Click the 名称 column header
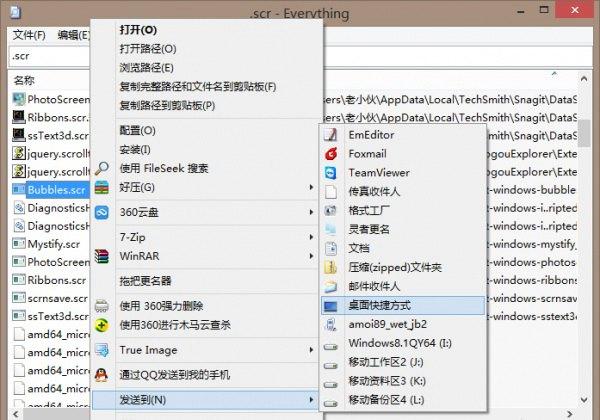Viewport: 600px width, 420px height. click(x=24, y=80)
